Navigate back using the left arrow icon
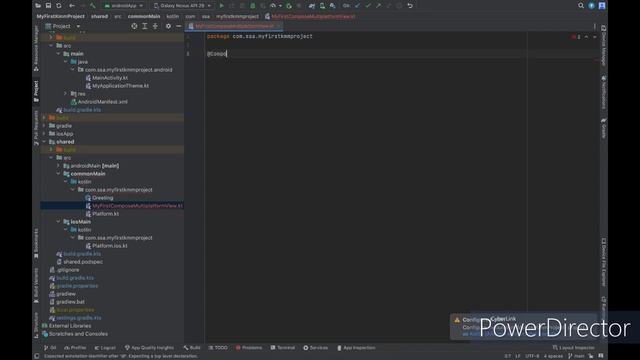Screen dimensions: 640x360 point(72,6)
